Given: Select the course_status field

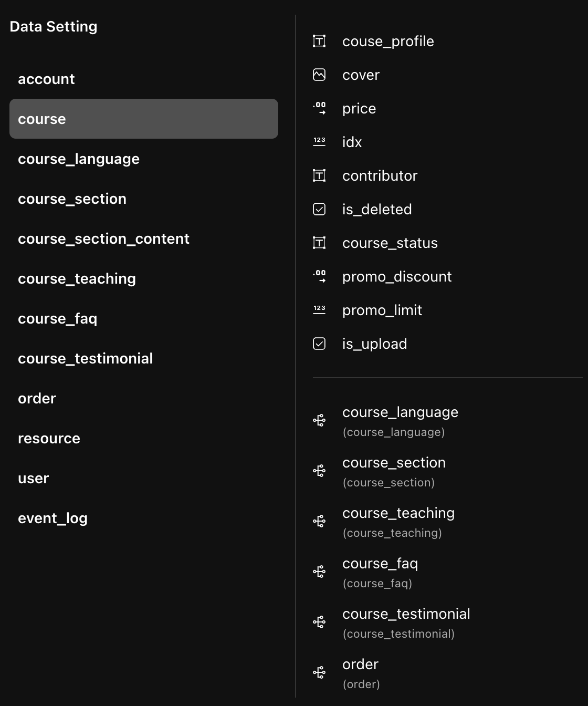Looking at the screenshot, I should tap(390, 243).
